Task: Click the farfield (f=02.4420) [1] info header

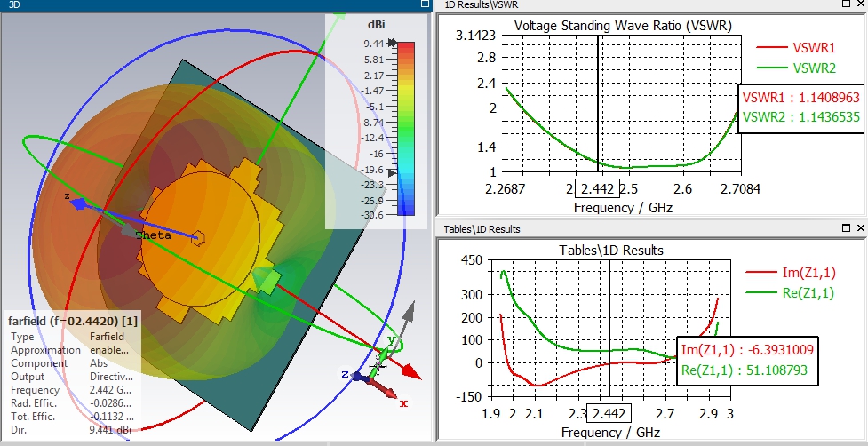Action: (73, 321)
